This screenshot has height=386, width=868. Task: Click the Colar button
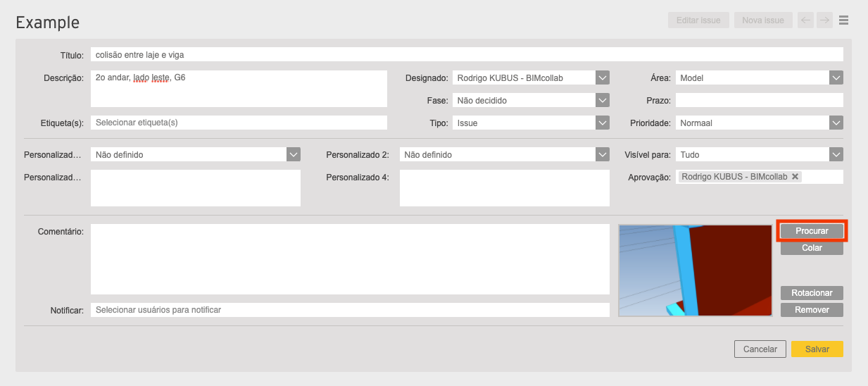(x=812, y=248)
